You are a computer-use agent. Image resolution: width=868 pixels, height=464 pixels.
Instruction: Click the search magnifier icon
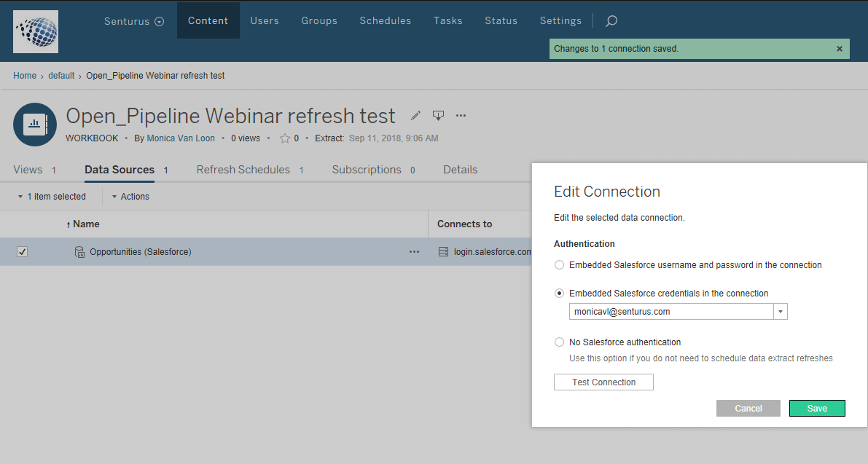(x=611, y=20)
